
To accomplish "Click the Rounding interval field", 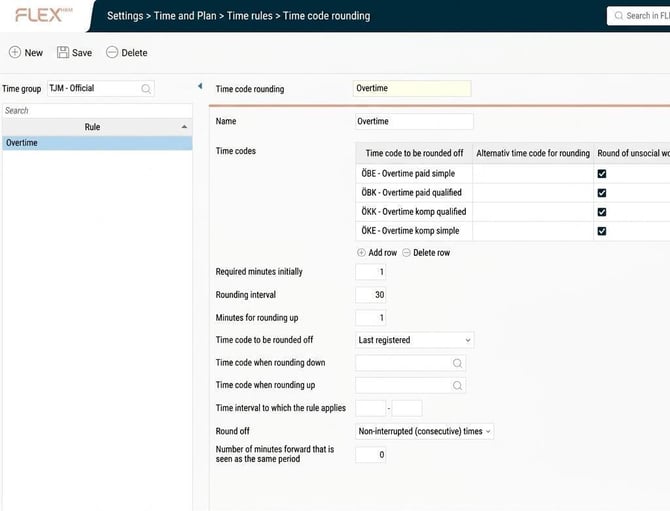I will [x=370, y=295].
